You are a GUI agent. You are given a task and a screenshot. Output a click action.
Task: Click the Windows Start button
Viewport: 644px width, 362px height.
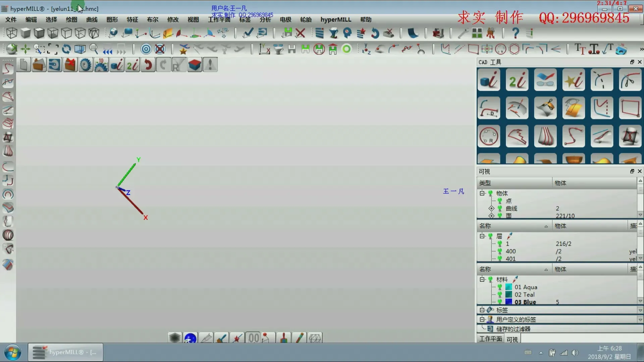(x=13, y=352)
